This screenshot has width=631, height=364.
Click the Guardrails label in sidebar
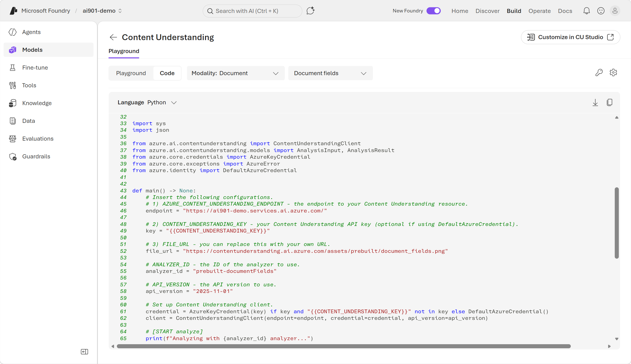(x=36, y=156)
